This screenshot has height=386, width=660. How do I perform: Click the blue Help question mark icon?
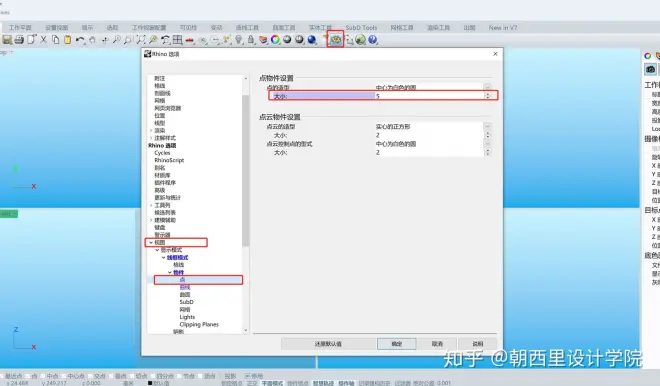(x=373, y=40)
